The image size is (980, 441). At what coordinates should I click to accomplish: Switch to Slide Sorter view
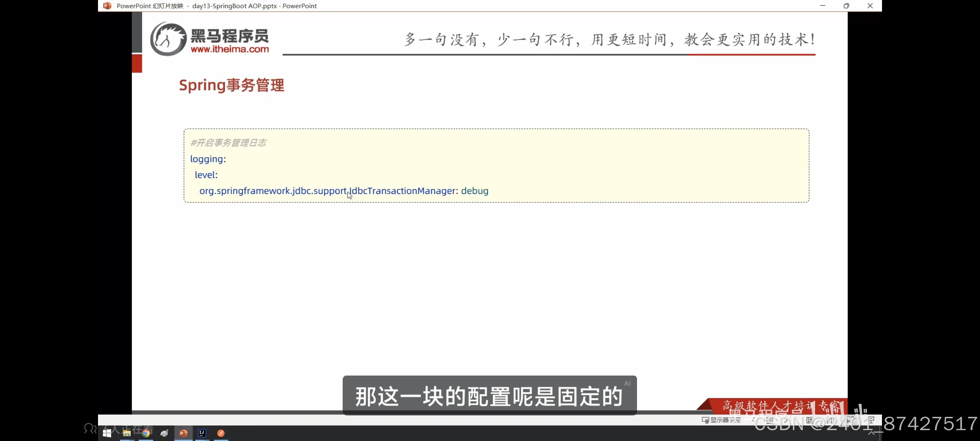point(831,420)
